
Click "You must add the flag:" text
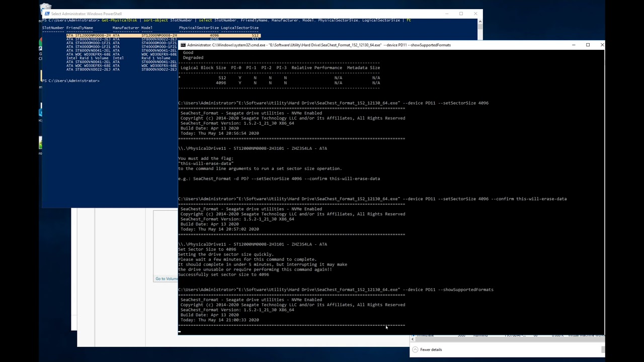click(206, 158)
